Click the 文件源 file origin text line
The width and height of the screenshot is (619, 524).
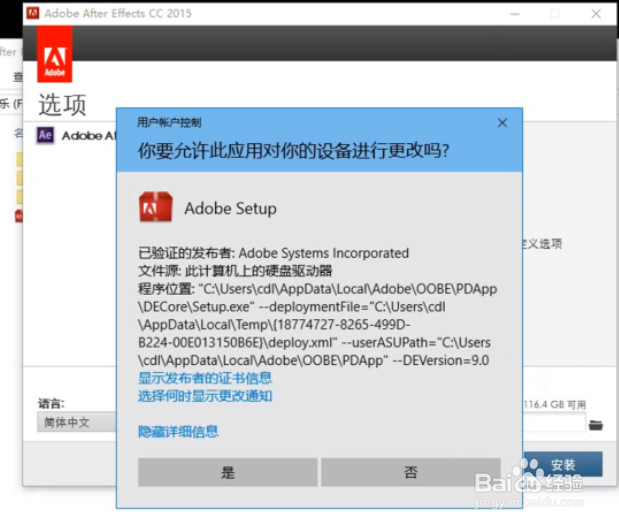pyautogui.click(x=235, y=270)
